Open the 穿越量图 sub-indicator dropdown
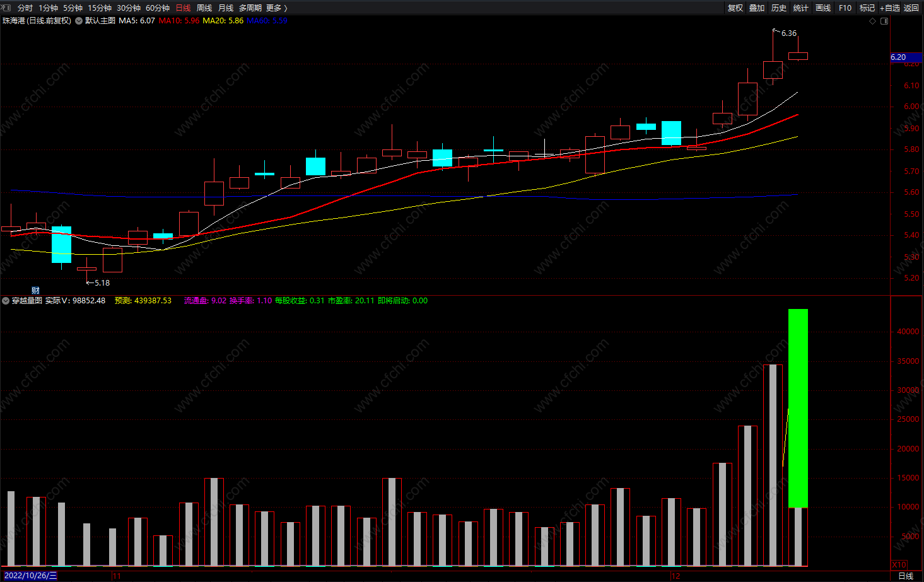 [6, 301]
